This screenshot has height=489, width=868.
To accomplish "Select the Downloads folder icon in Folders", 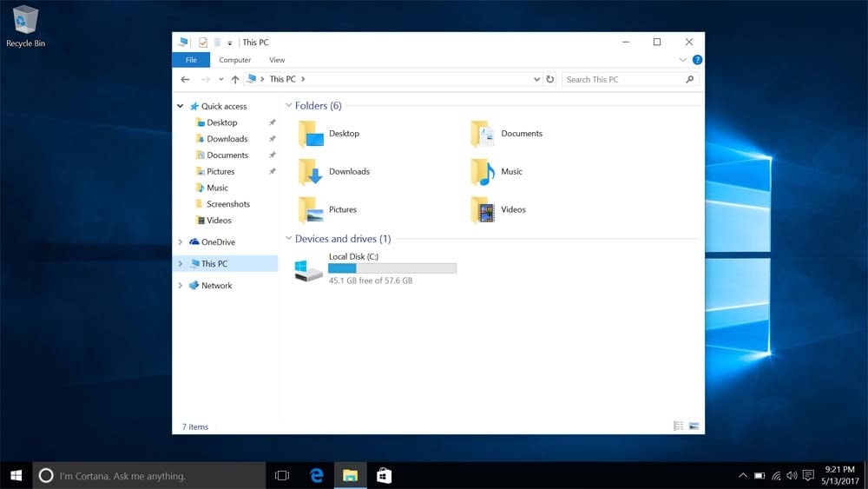I will [311, 172].
